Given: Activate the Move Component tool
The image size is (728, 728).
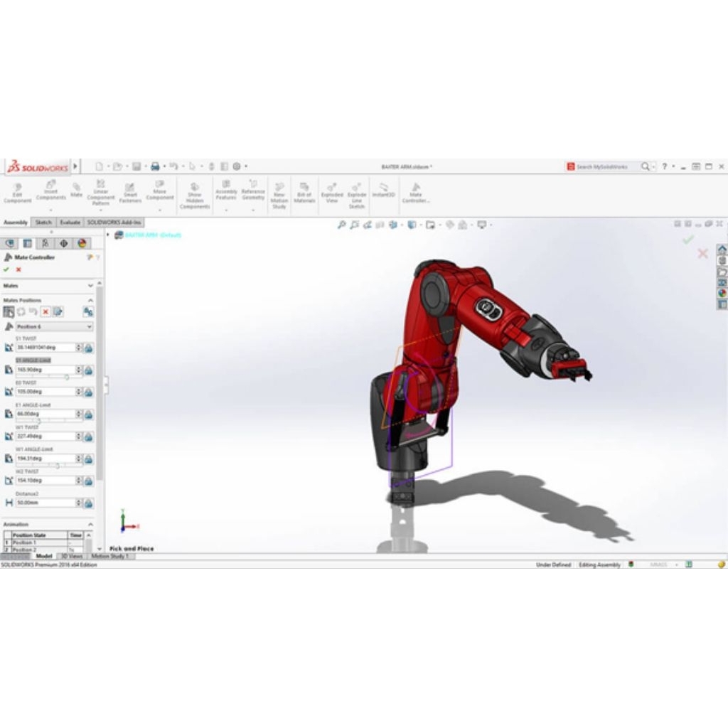Looking at the screenshot, I should (x=160, y=190).
